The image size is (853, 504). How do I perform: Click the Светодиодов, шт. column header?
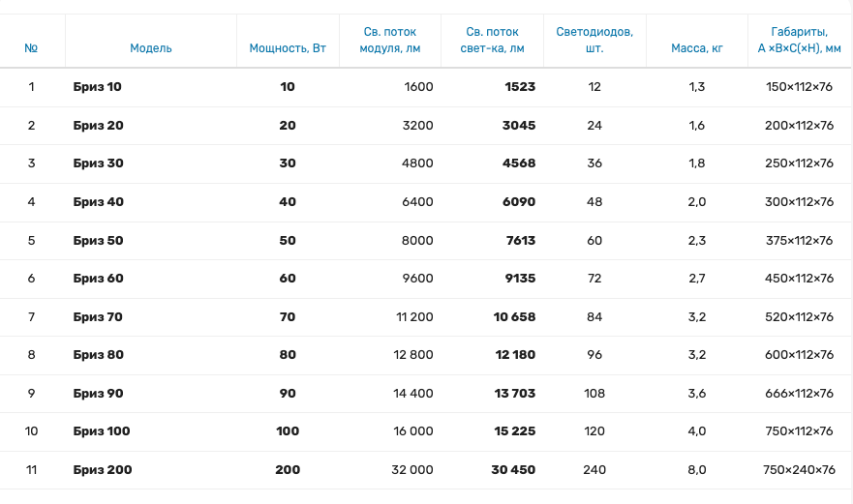(594, 40)
